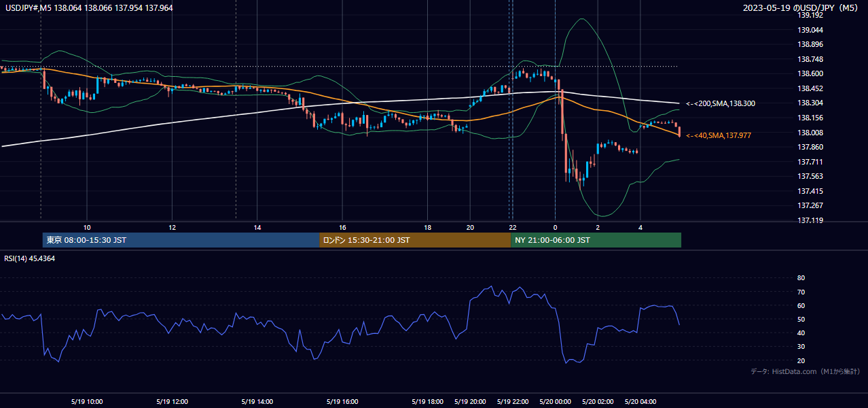Click the chart title '2023-05-19 のUSD/JPY (M5)'
Image resolution: width=868 pixels, height=408 pixels.
click(x=801, y=7)
